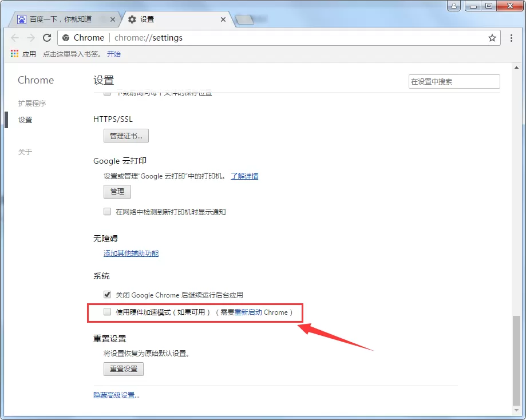Open 关于 in the left sidebar
526x420 pixels.
[25, 152]
